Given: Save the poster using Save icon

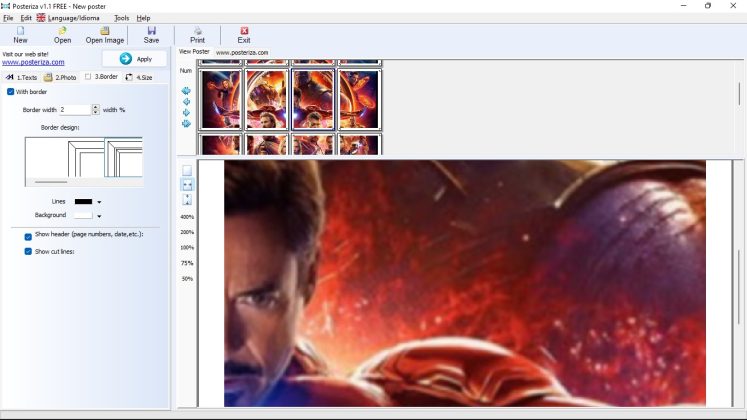Looking at the screenshot, I should click(x=151, y=31).
